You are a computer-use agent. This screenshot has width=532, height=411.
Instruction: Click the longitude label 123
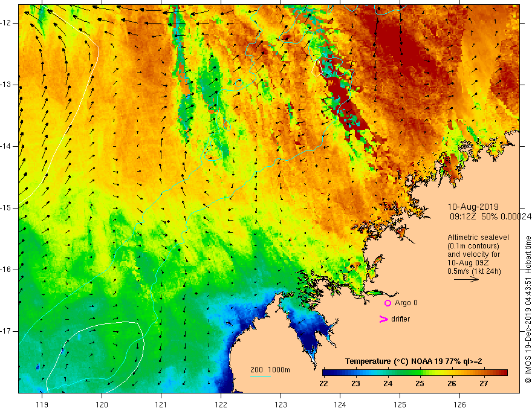click(x=281, y=404)
